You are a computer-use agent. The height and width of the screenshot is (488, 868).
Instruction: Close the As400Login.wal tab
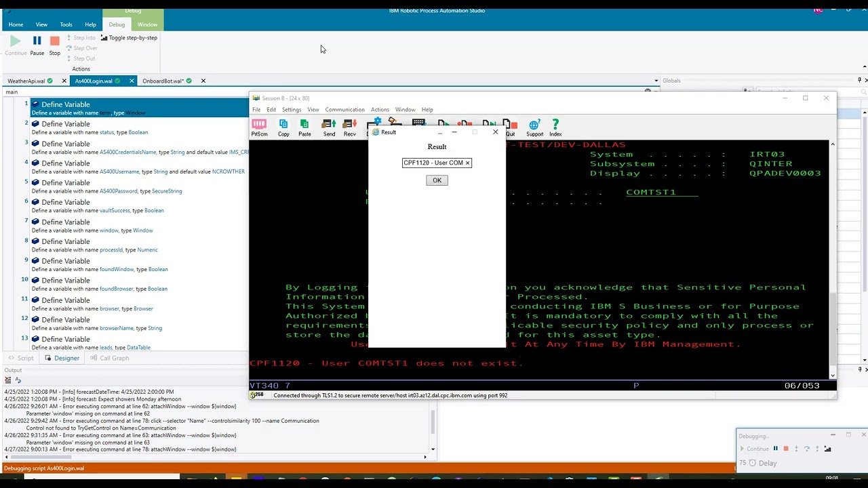(x=132, y=81)
